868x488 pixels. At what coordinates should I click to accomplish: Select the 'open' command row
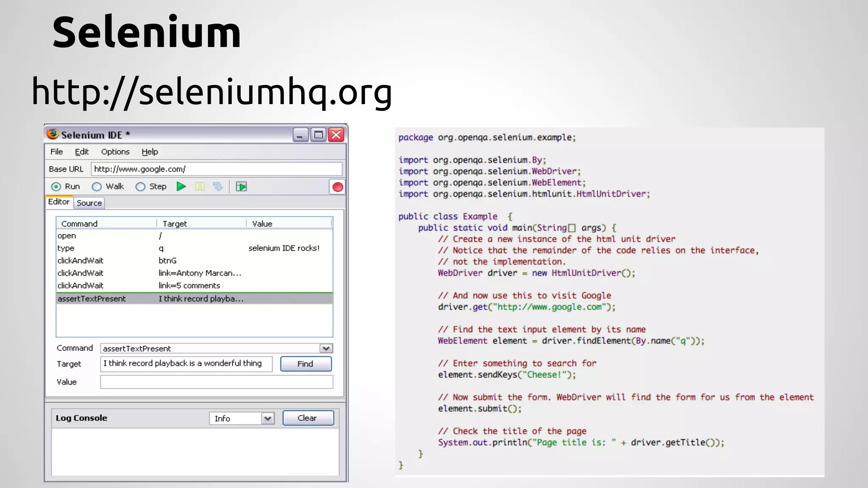click(195, 236)
